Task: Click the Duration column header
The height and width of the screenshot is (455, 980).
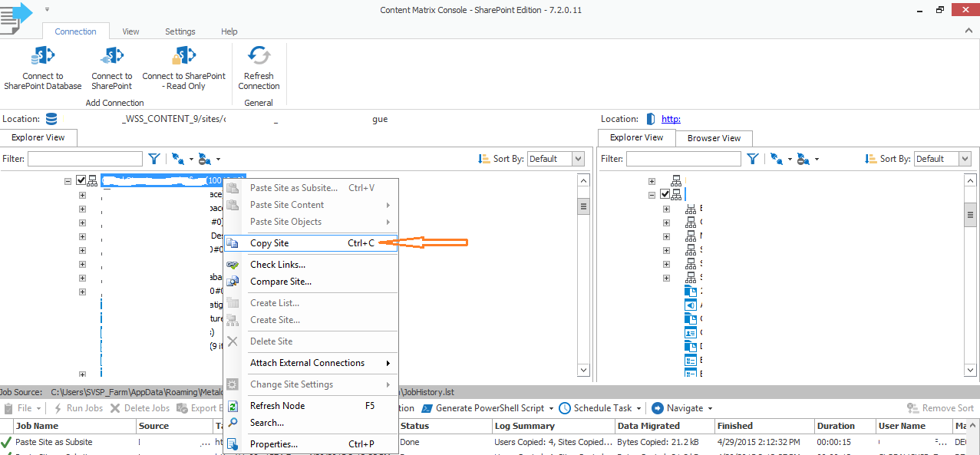Action: (845, 426)
